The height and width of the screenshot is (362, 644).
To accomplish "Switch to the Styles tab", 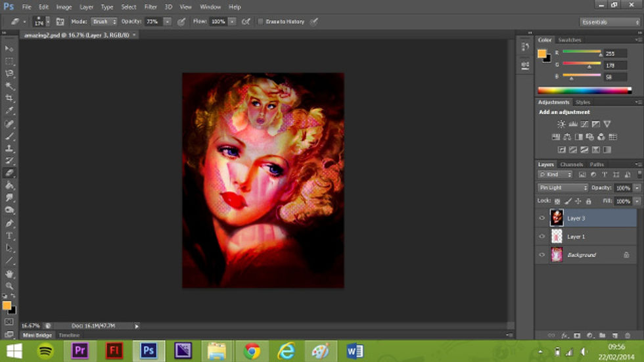I will pyautogui.click(x=582, y=102).
